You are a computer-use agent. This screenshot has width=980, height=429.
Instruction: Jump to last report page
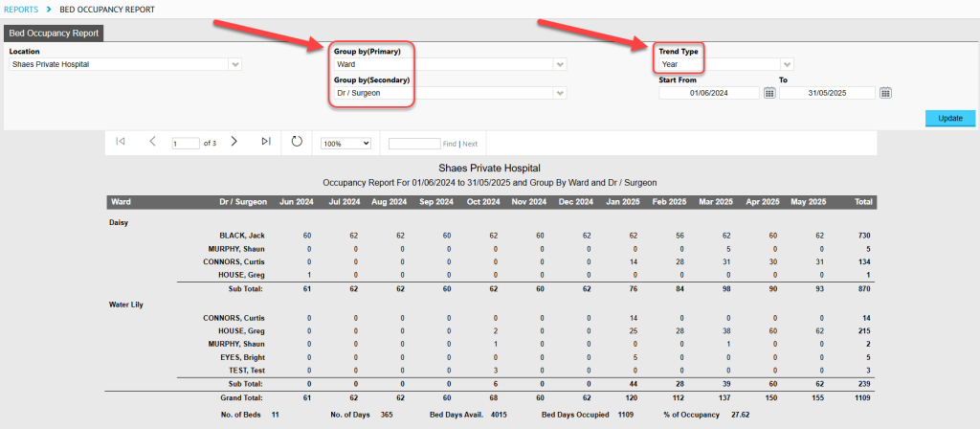coord(266,142)
